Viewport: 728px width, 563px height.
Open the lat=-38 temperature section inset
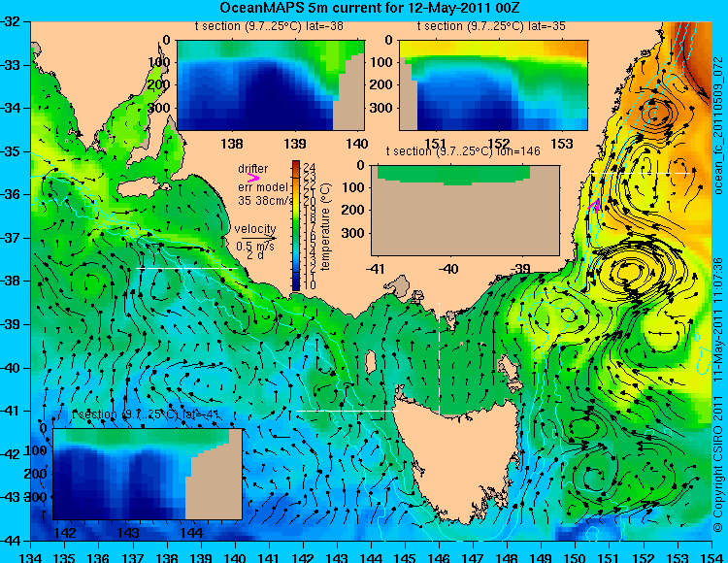click(x=271, y=85)
